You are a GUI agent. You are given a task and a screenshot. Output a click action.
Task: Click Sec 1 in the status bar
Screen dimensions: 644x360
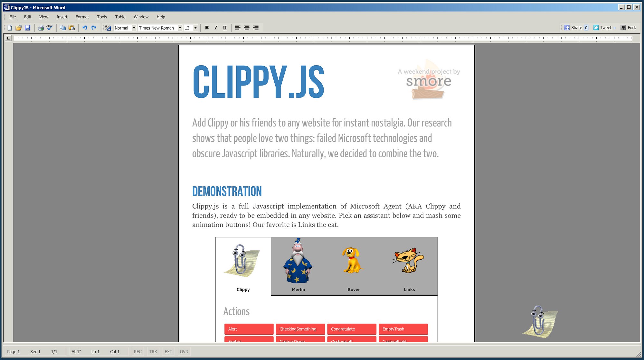pos(35,352)
